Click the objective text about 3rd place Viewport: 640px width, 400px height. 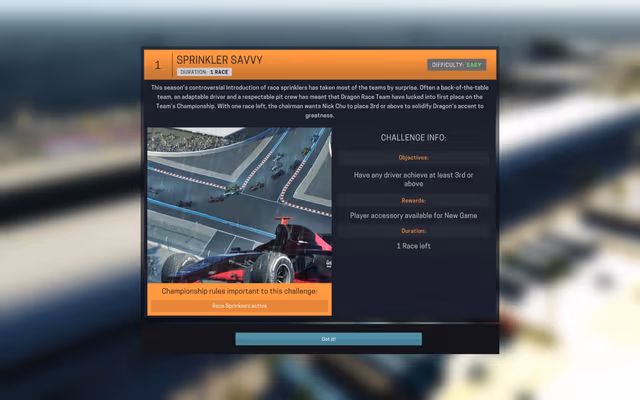click(x=414, y=179)
